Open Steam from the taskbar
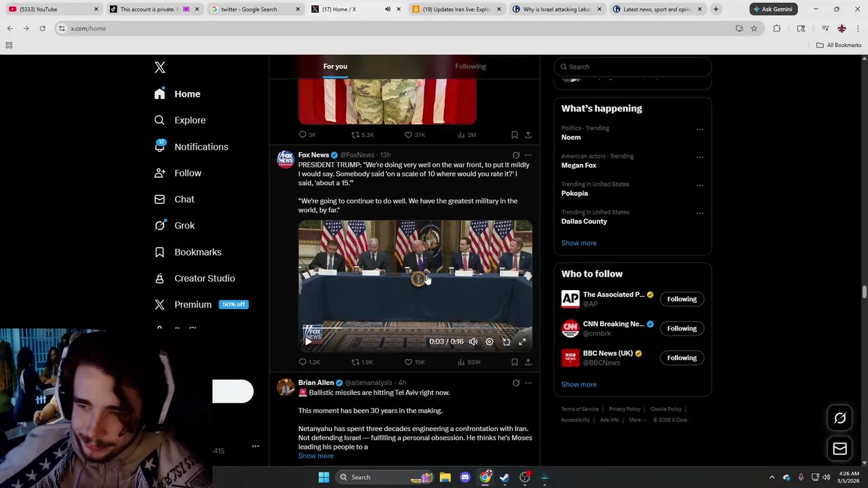Image resolution: width=868 pixels, height=488 pixels. tap(505, 477)
